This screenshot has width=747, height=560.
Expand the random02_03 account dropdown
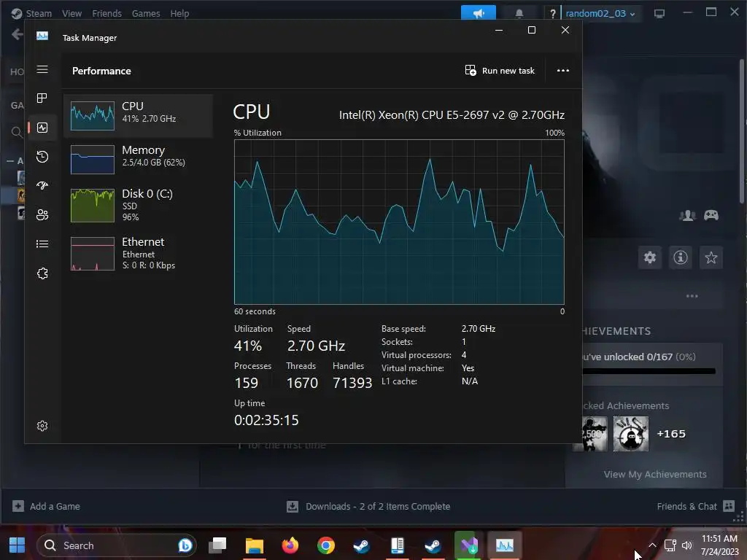tap(600, 13)
